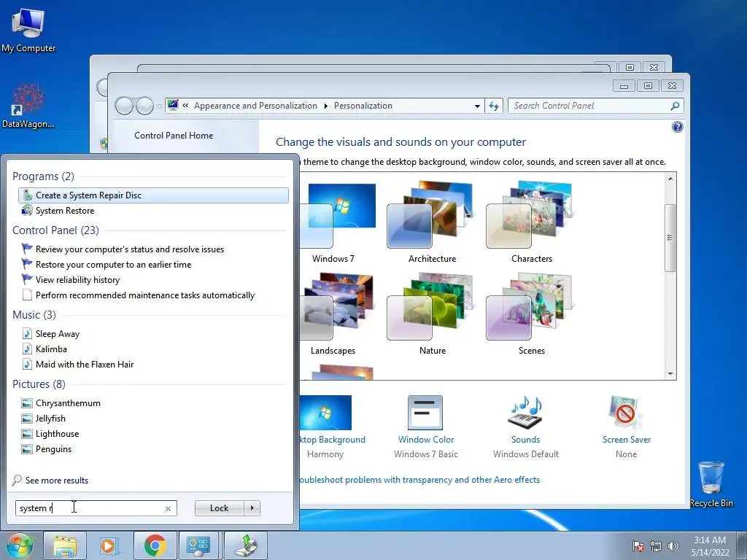
Task: Expand the address bar history dropdown
Action: [x=477, y=106]
